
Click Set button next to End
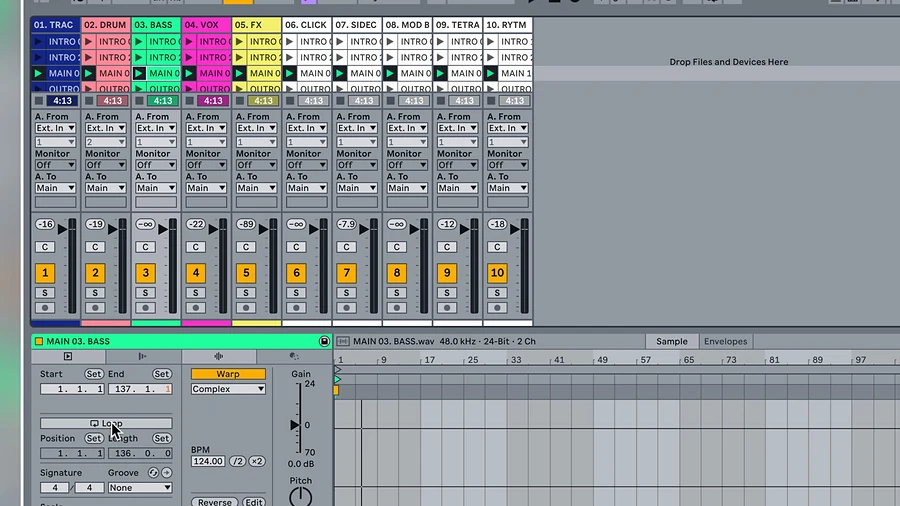(x=161, y=374)
